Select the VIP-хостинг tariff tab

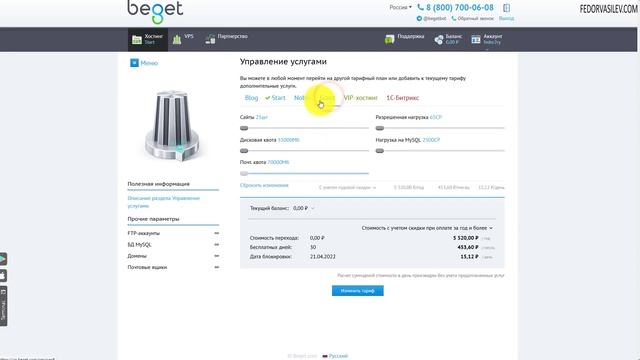pos(360,98)
